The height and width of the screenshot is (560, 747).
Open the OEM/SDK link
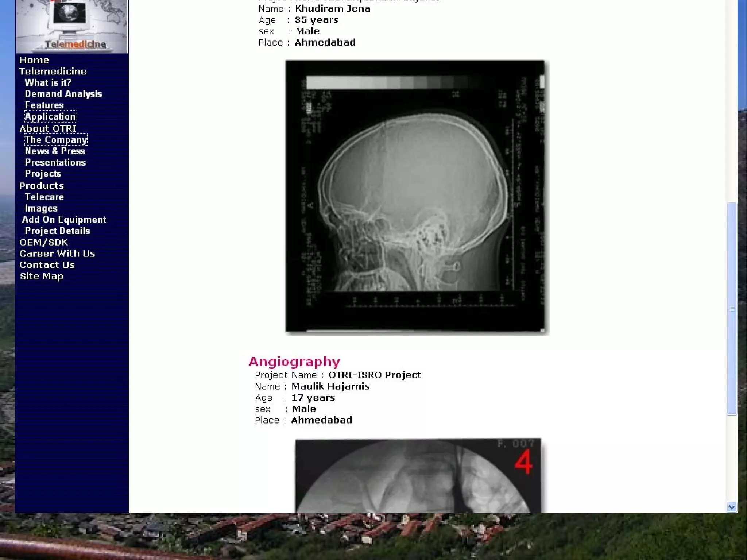[43, 242]
